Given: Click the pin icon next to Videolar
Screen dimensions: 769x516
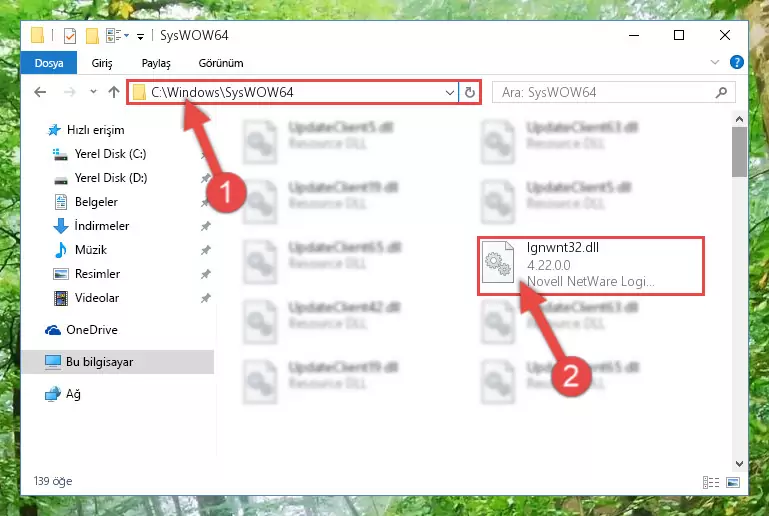Looking at the screenshot, I should click(205, 298).
